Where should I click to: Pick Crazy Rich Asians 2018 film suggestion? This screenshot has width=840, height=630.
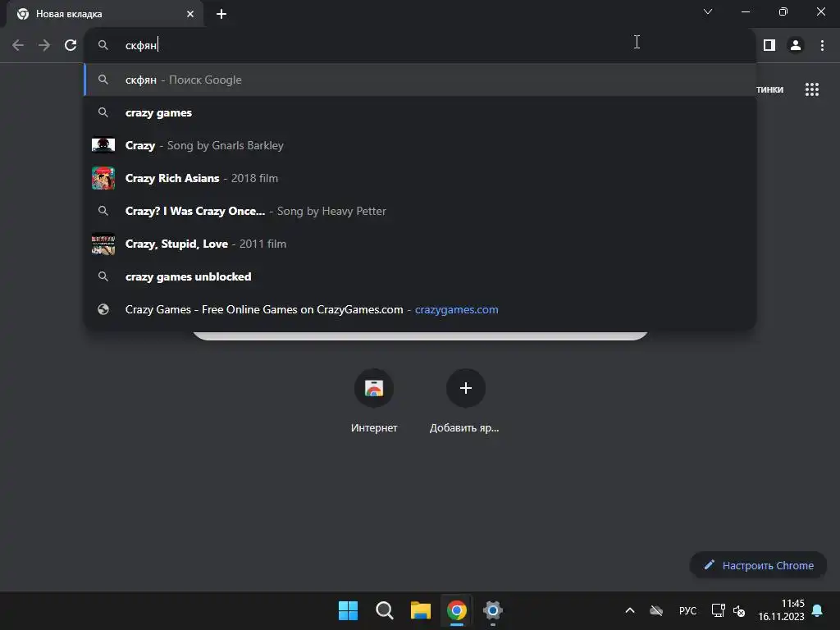click(420, 178)
